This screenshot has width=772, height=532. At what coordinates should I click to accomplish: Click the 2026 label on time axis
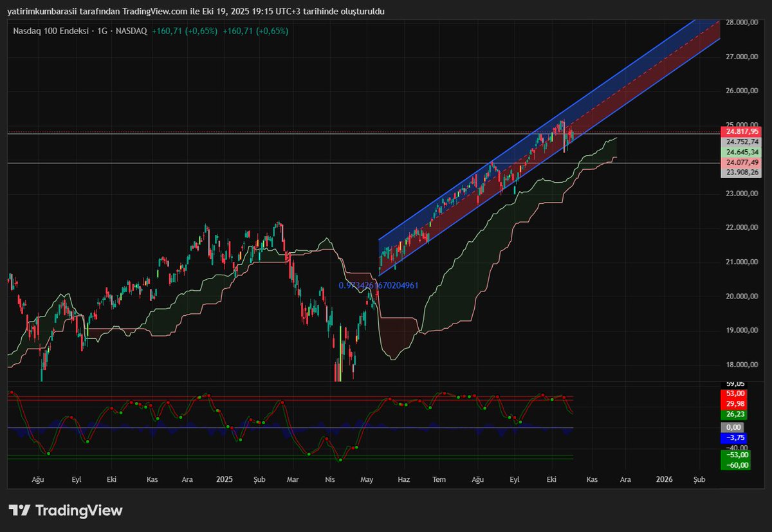coord(664,479)
